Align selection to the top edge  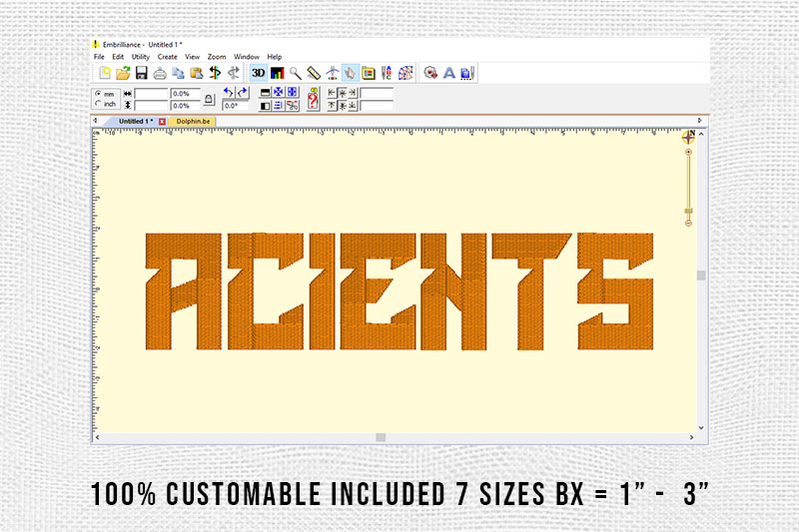(332, 106)
